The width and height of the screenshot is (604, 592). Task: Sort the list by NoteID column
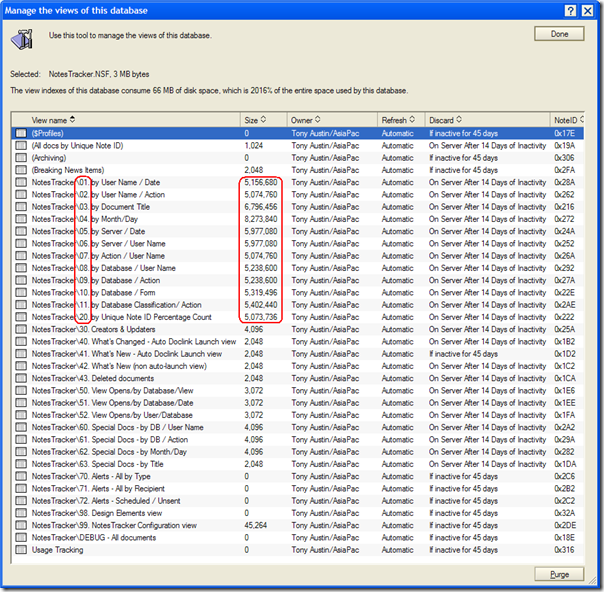[x=569, y=120]
